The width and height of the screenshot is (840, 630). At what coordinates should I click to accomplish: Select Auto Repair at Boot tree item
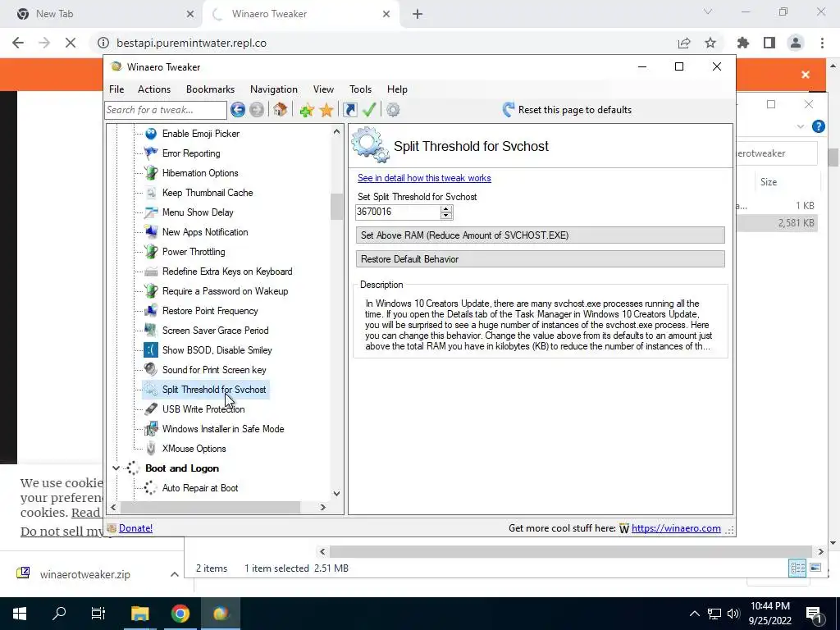(200, 488)
